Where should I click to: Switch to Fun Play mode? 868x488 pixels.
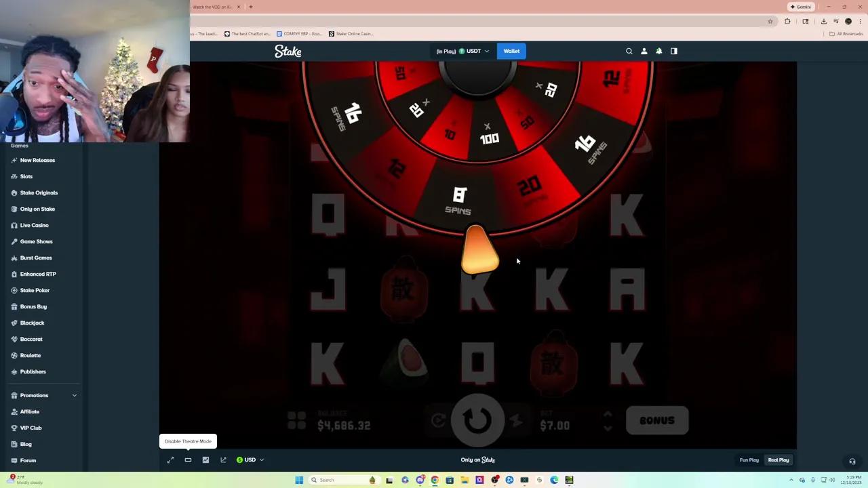(x=749, y=460)
